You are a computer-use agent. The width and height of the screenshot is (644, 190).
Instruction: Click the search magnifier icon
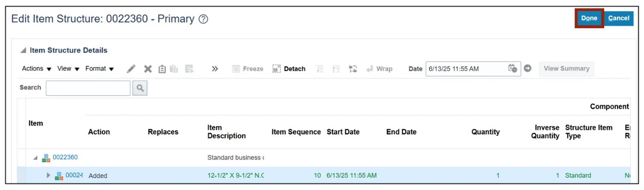[x=140, y=88]
